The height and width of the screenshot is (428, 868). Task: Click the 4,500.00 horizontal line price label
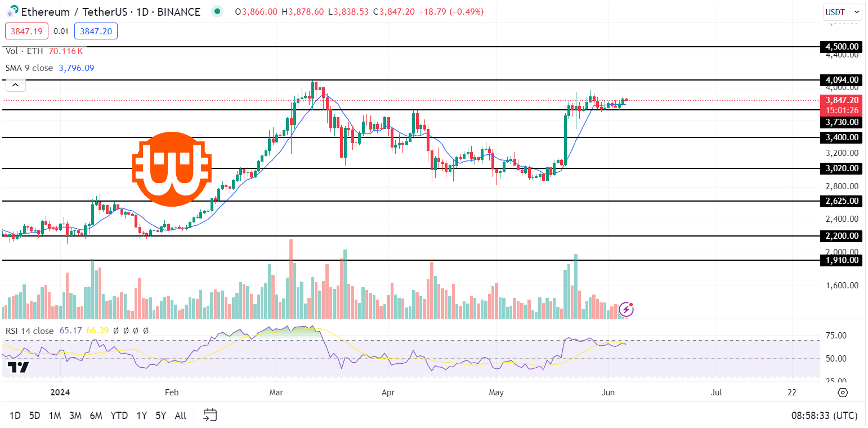pyautogui.click(x=841, y=46)
